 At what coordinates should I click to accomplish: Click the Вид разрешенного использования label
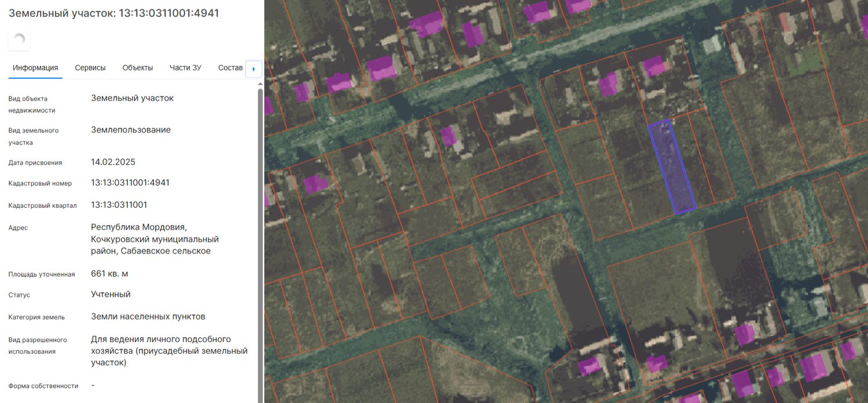(x=38, y=346)
